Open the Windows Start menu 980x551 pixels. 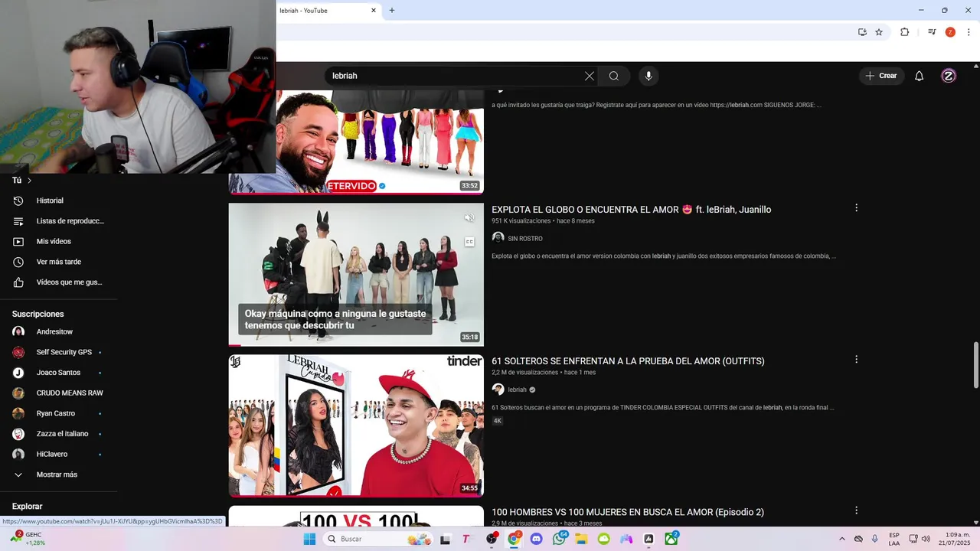click(309, 539)
